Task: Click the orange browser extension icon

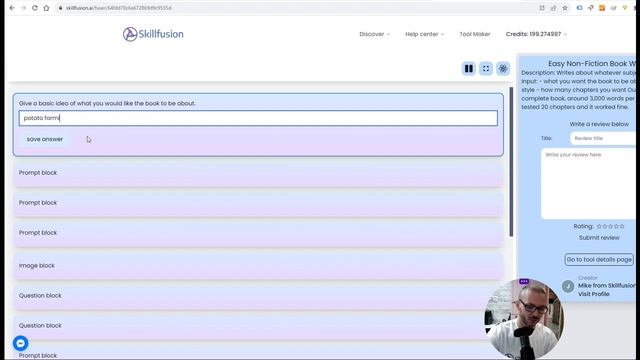Action: 602,8
